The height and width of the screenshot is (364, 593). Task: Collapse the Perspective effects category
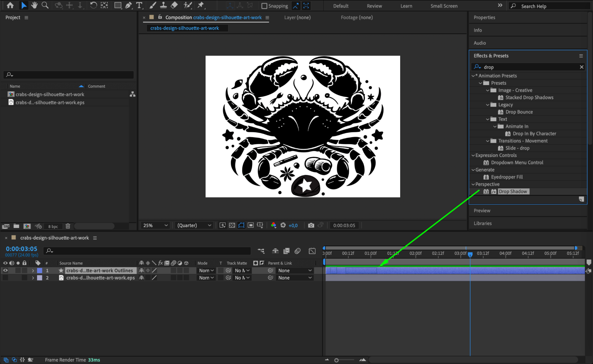[473, 184]
